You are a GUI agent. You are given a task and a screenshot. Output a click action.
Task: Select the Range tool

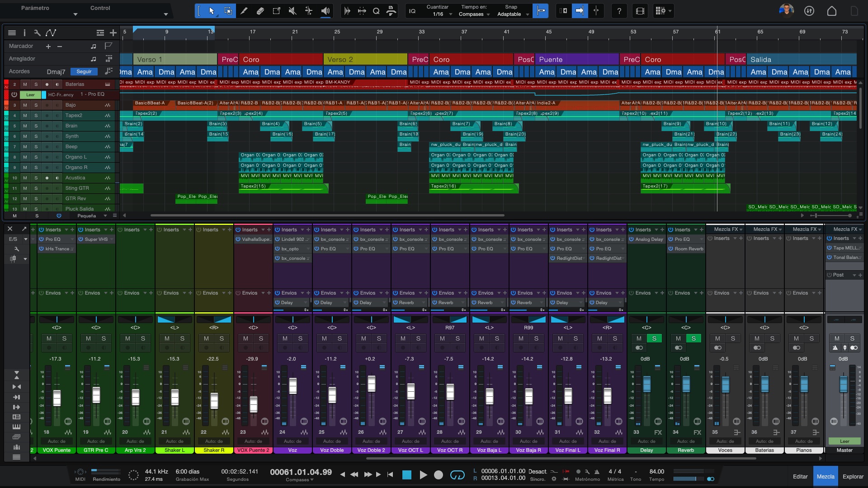[228, 11]
